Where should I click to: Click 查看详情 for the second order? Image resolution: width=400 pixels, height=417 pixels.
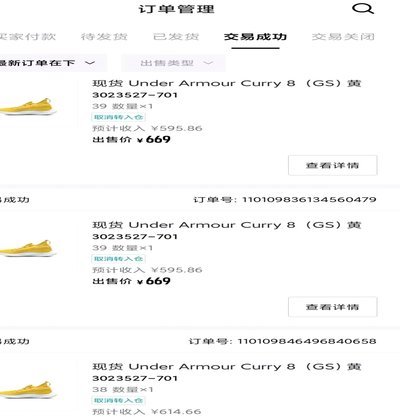point(333,307)
